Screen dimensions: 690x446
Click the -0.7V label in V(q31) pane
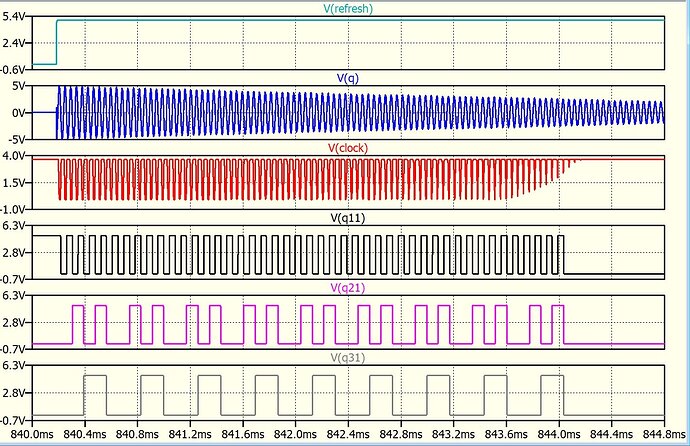14,419
